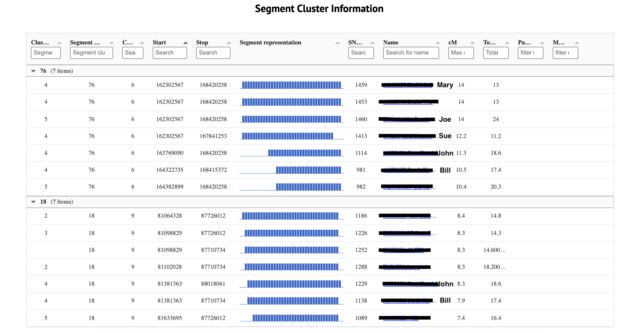644x333 pixels.
Task: Sort by the SNPs column arrow
Action: point(372,42)
